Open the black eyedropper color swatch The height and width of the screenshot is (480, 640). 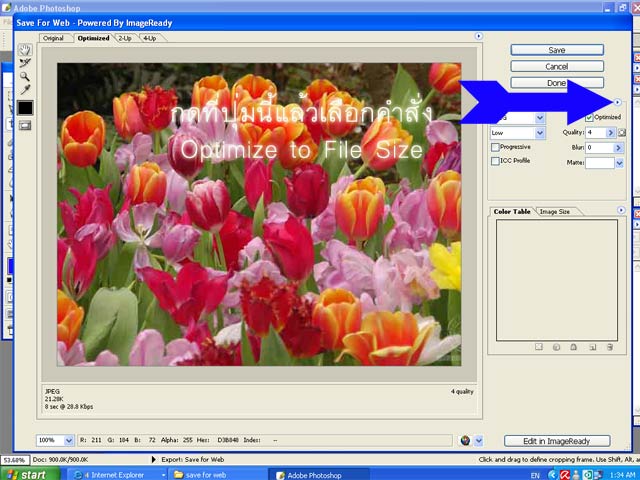pyautogui.click(x=25, y=108)
